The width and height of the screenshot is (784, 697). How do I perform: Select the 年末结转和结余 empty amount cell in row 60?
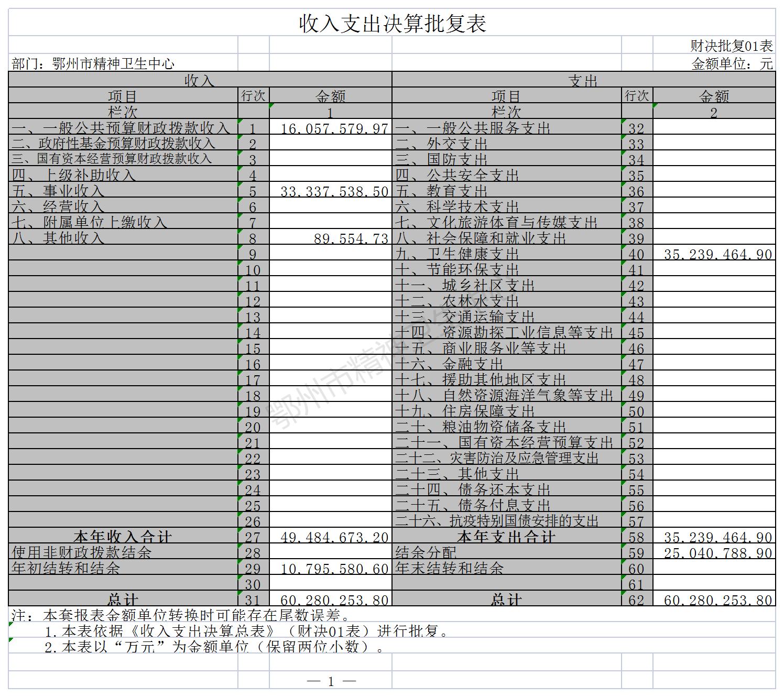click(714, 568)
